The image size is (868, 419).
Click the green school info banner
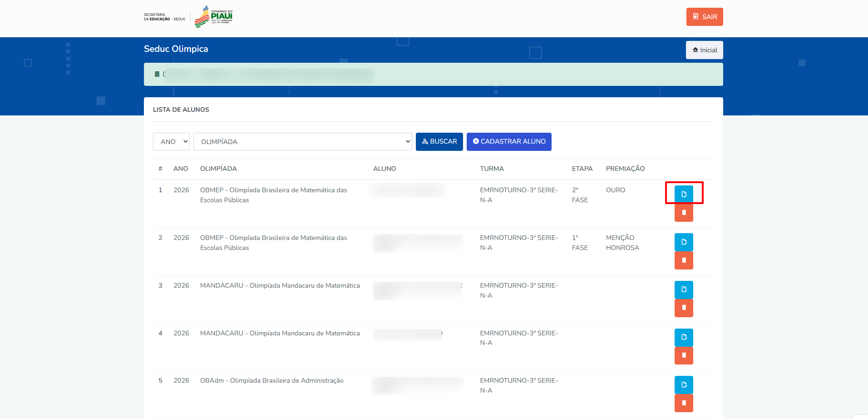pos(433,75)
